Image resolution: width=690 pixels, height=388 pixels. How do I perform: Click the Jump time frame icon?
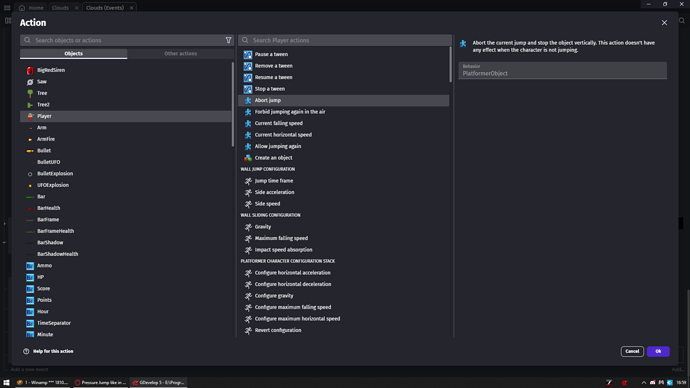(x=248, y=181)
